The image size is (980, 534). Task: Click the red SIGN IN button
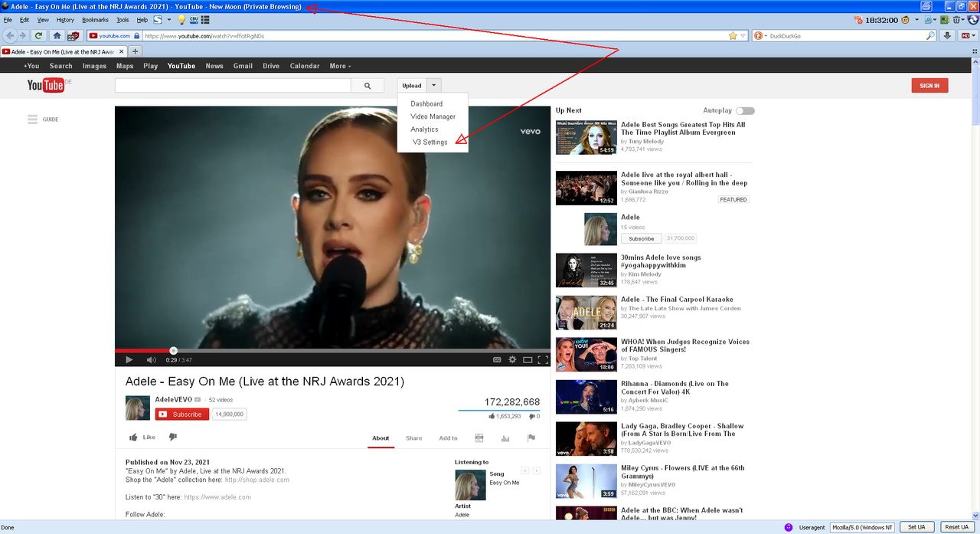[x=929, y=86]
